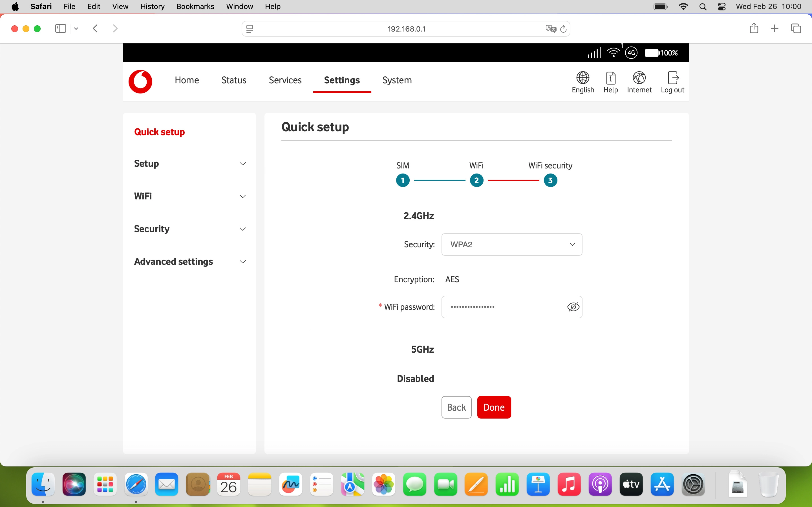Click the 4G network icon in router banner
Viewport: 812px width, 507px height.
[632, 53]
